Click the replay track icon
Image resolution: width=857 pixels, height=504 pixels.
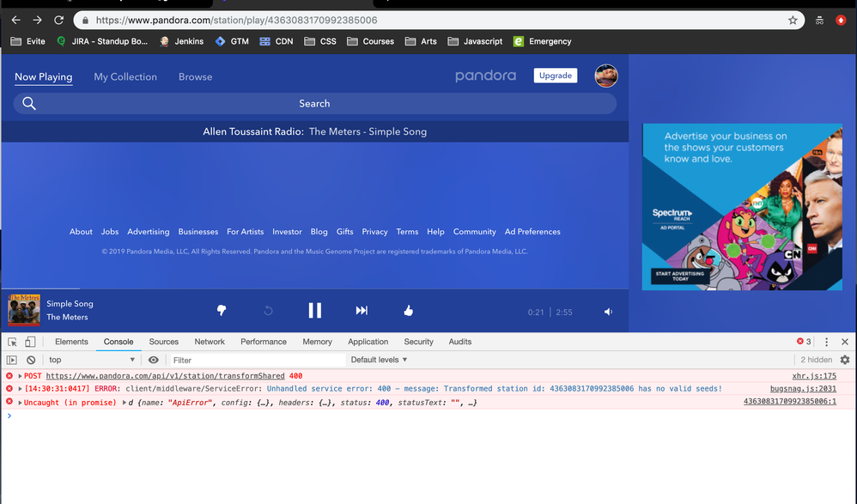(x=268, y=311)
